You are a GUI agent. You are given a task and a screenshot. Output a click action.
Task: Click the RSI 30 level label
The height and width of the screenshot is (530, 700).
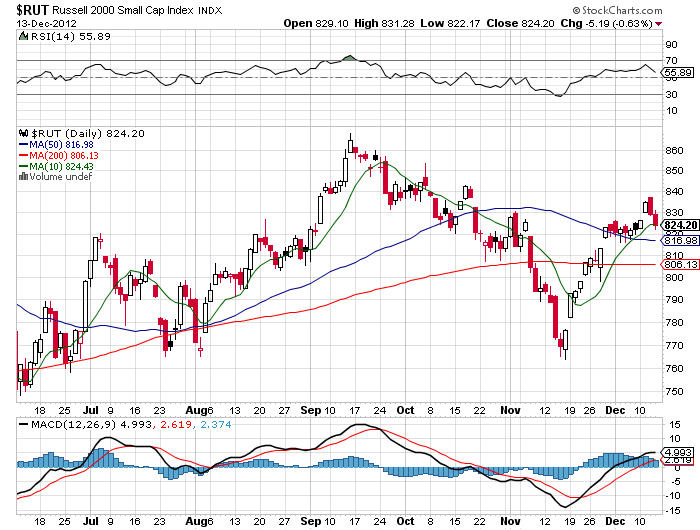tap(671, 94)
